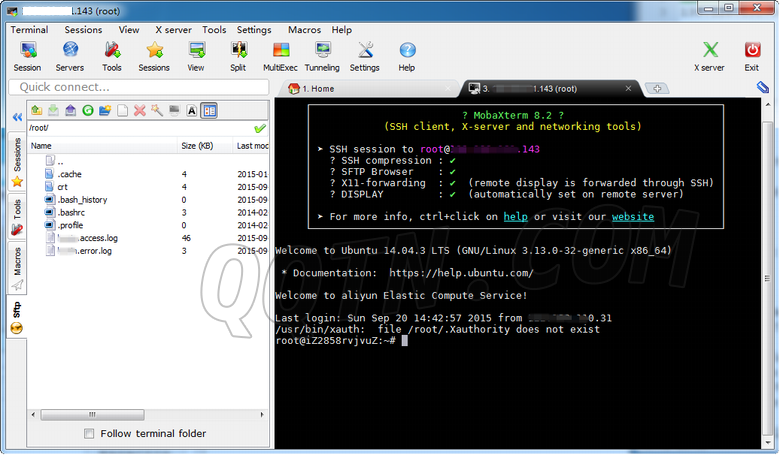780x455 pixels.
Task: Click the new folder icon in the SFTP toolbar
Action: [105, 110]
